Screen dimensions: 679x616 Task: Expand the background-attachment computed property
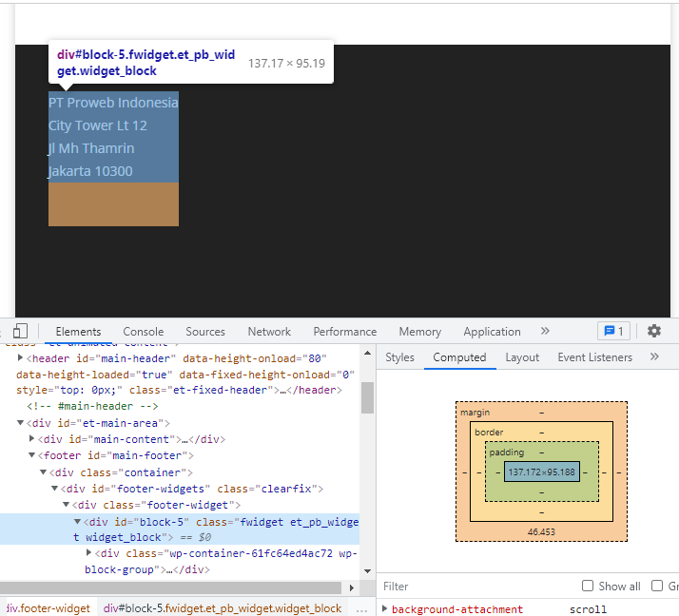click(384, 608)
